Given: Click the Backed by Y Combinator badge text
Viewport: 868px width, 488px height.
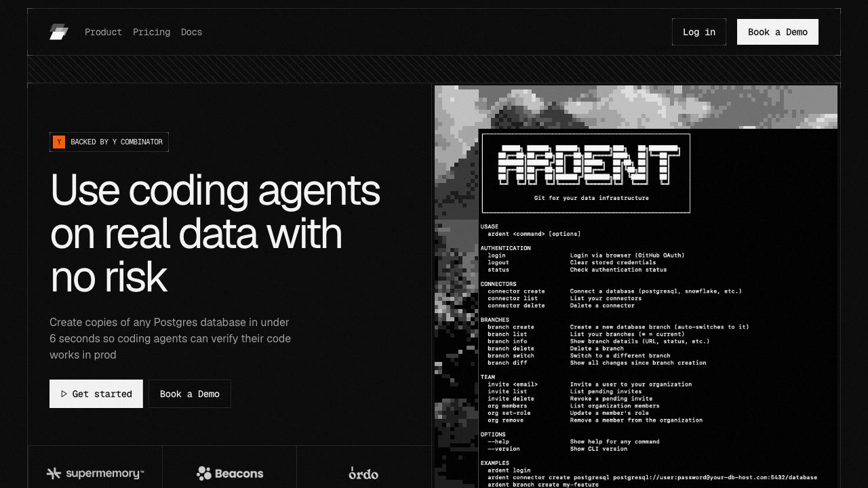Looking at the screenshot, I should 117,142.
